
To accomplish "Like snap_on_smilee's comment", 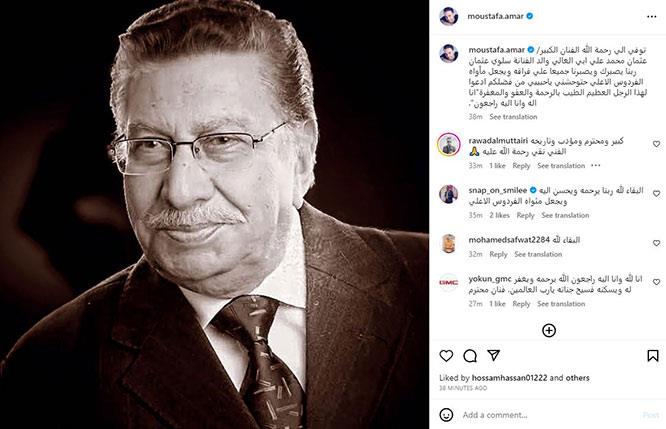I will pos(656,194).
